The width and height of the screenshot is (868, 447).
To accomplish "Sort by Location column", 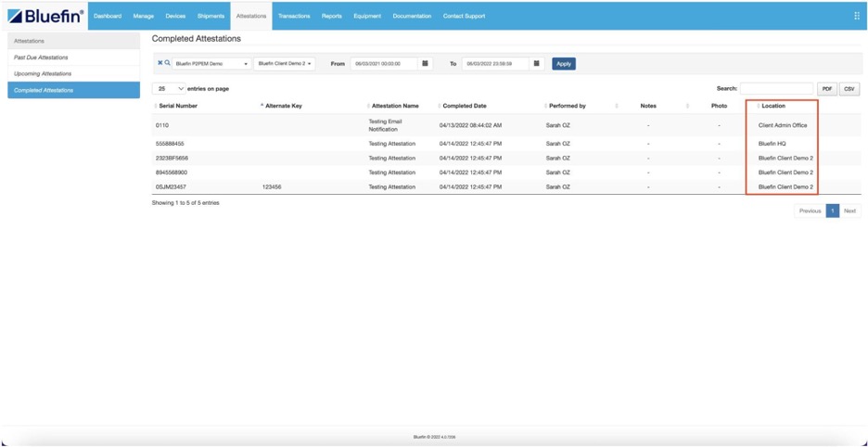I will (x=772, y=106).
